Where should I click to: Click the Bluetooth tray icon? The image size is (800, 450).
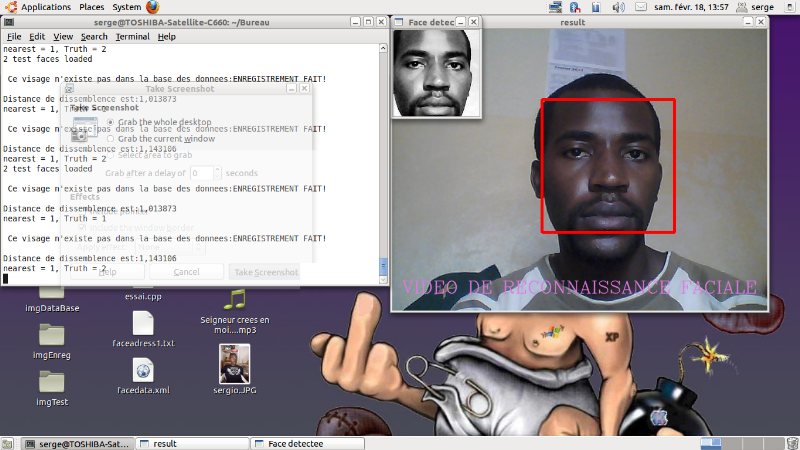tap(575, 7)
